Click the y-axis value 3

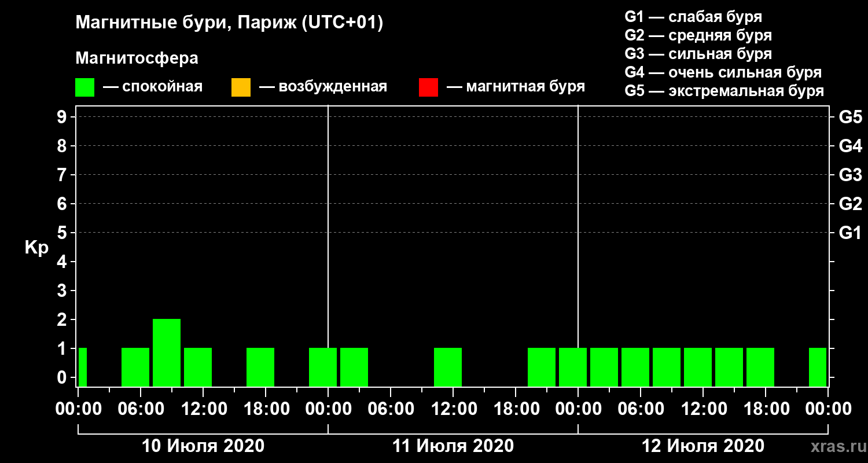tap(63, 291)
